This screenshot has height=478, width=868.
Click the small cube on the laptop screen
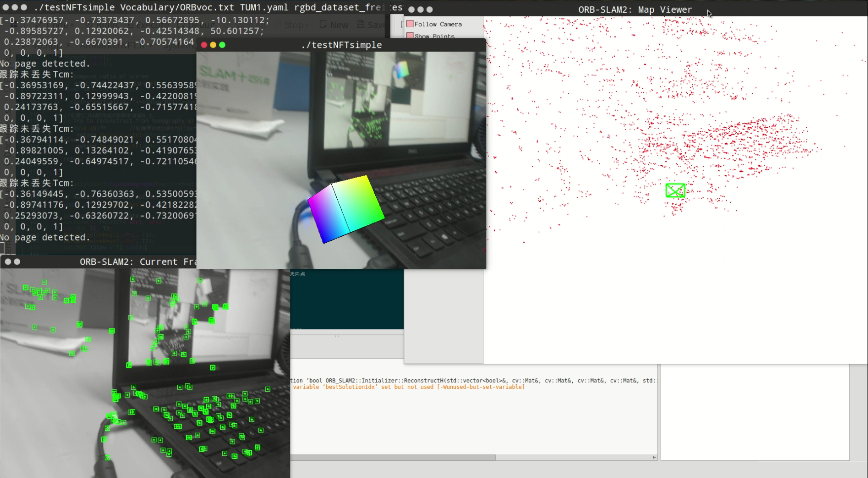point(402,70)
